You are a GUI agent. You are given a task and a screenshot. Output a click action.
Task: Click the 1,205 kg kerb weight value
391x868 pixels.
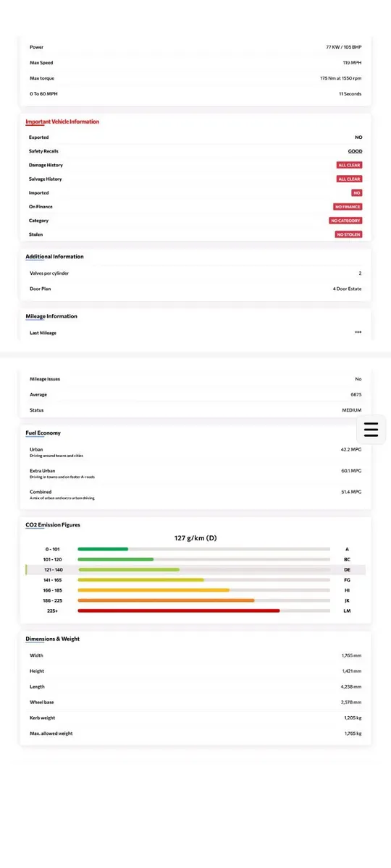pos(353,718)
